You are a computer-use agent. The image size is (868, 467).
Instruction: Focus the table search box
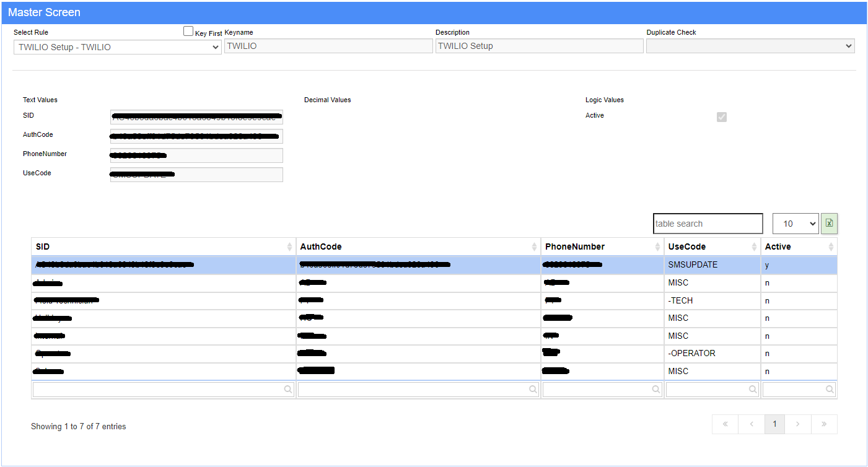pyautogui.click(x=708, y=224)
